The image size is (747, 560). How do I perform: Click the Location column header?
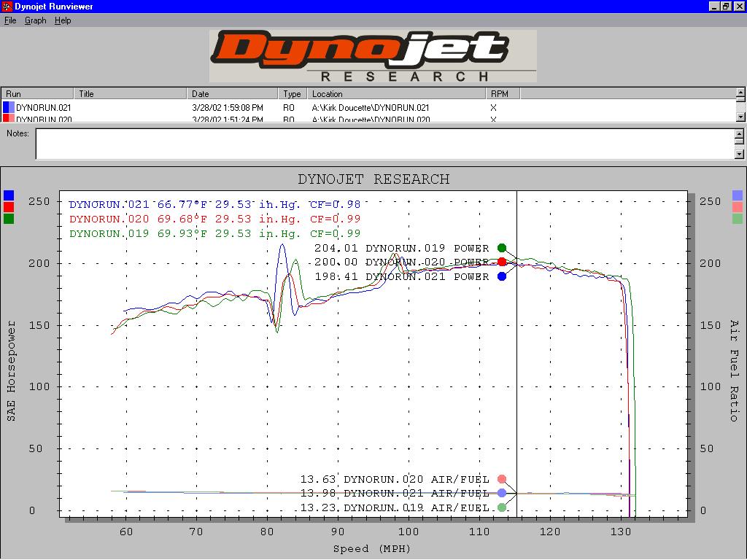[x=396, y=94]
